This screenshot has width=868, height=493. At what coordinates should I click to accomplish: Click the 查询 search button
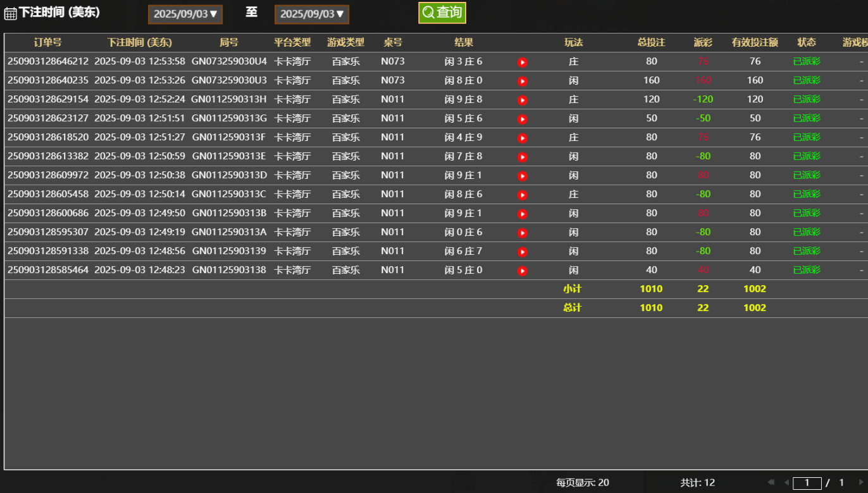442,12
